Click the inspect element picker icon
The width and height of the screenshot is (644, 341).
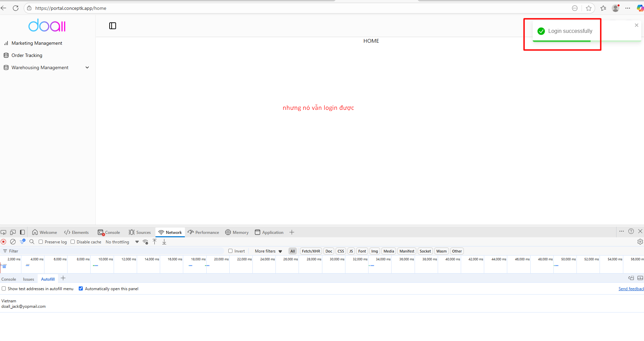click(3, 232)
